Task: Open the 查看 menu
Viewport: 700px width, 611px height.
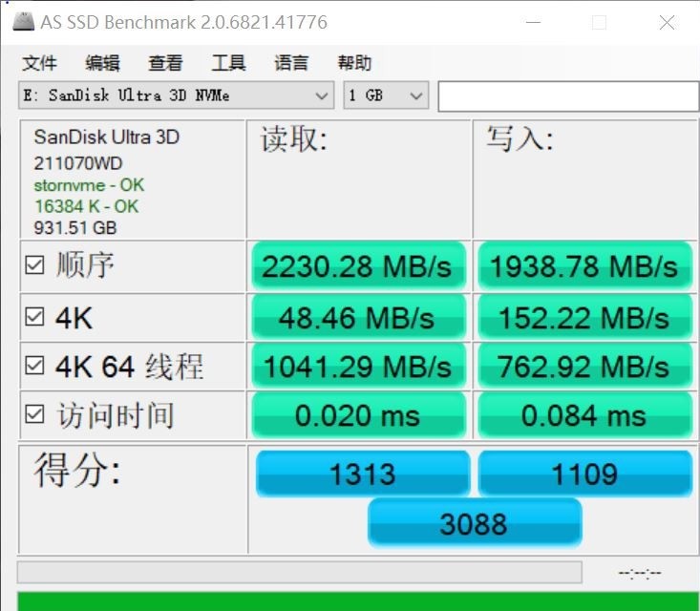Action: 165,63
